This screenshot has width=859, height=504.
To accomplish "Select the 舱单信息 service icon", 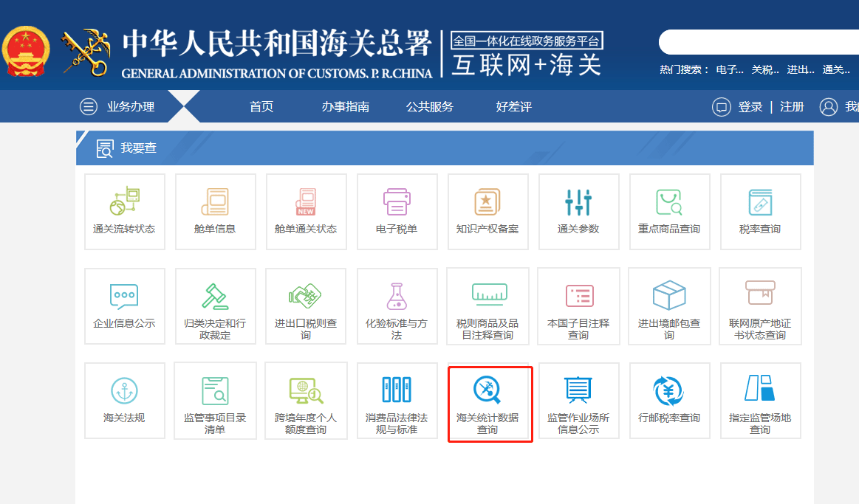I will click(215, 212).
